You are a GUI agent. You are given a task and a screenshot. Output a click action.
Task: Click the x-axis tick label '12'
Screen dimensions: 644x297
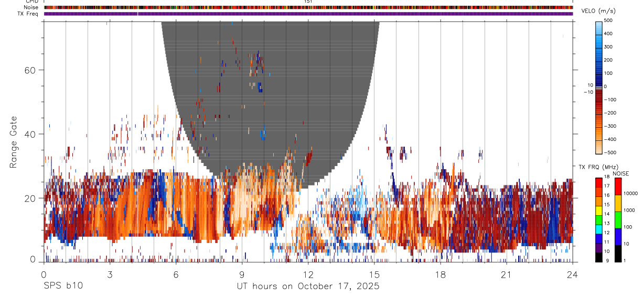[x=308, y=274]
